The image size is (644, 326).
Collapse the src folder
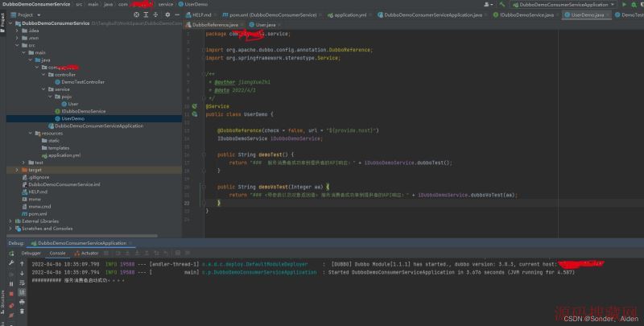(17, 45)
